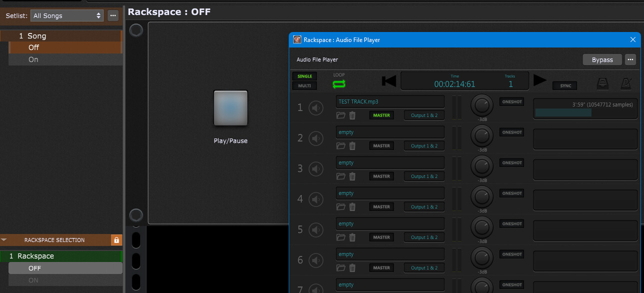Toggle the SYNC button
The image size is (644, 293).
(565, 85)
